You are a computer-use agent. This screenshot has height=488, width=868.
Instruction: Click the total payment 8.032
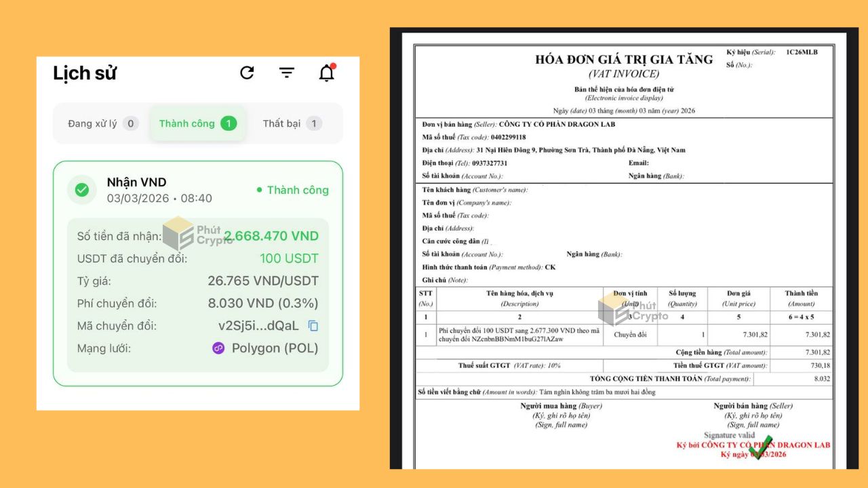coord(822,379)
